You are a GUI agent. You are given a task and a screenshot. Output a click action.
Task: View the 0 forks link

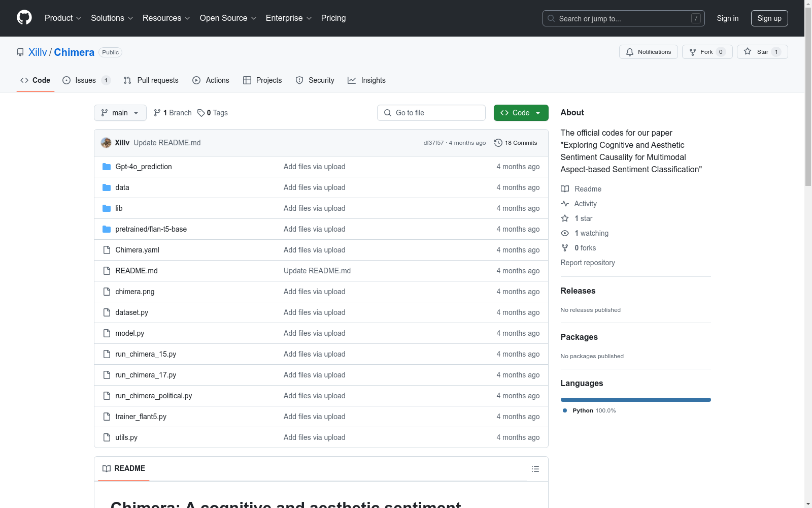pos(579,248)
